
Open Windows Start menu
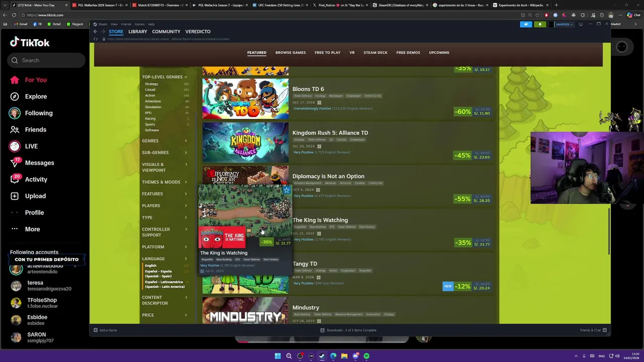coord(278,356)
